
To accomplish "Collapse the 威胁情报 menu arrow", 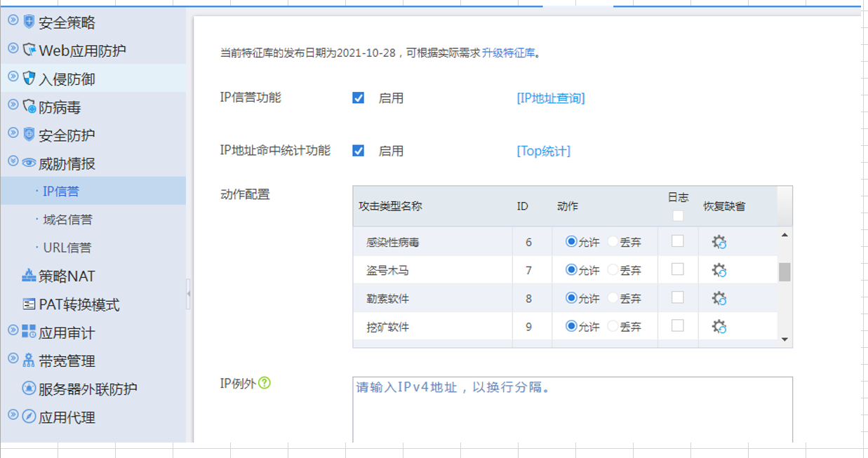I will [13, 161].
